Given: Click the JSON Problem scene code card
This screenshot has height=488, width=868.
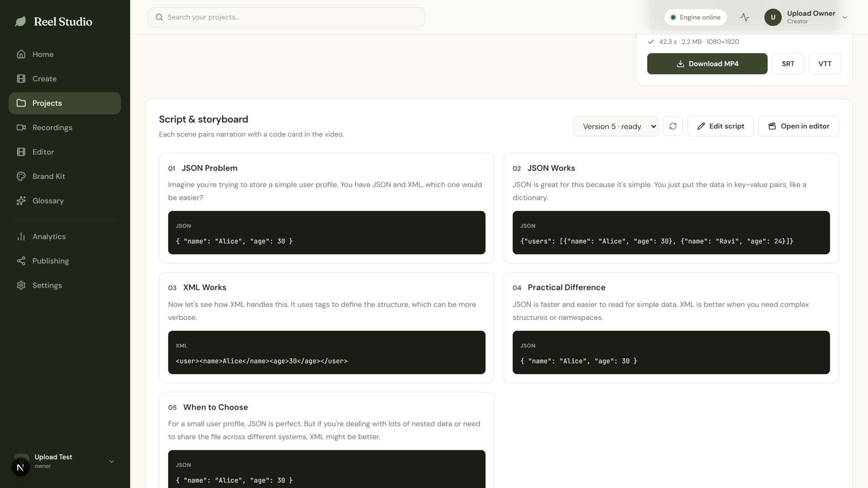Looking at the screenshot, I should pyautogui.click(x=327, y=233).
